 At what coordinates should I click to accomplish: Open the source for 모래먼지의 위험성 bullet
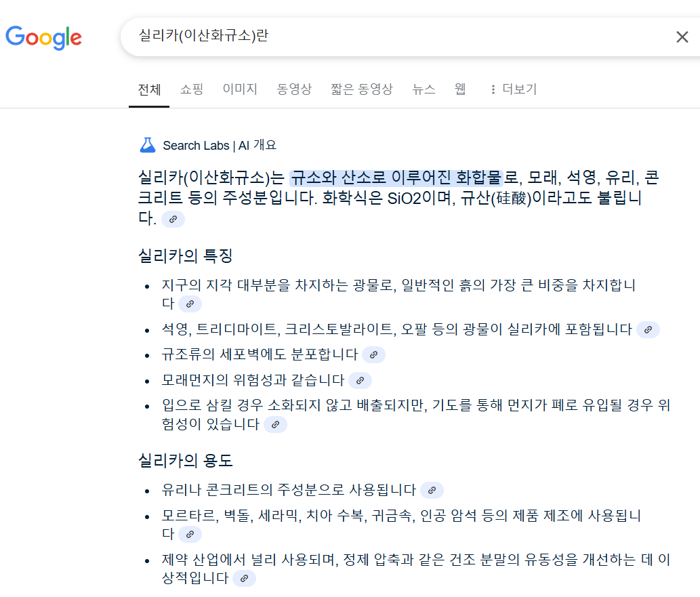pyautogui.click(x=361, y=380)
